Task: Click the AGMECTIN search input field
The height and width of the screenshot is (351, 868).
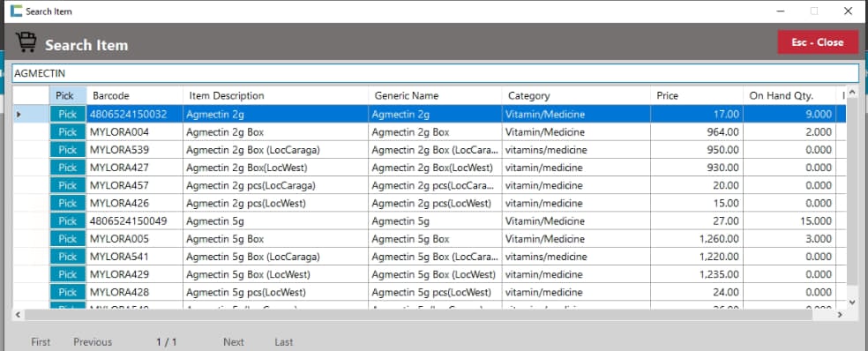Action: point(435,73)
